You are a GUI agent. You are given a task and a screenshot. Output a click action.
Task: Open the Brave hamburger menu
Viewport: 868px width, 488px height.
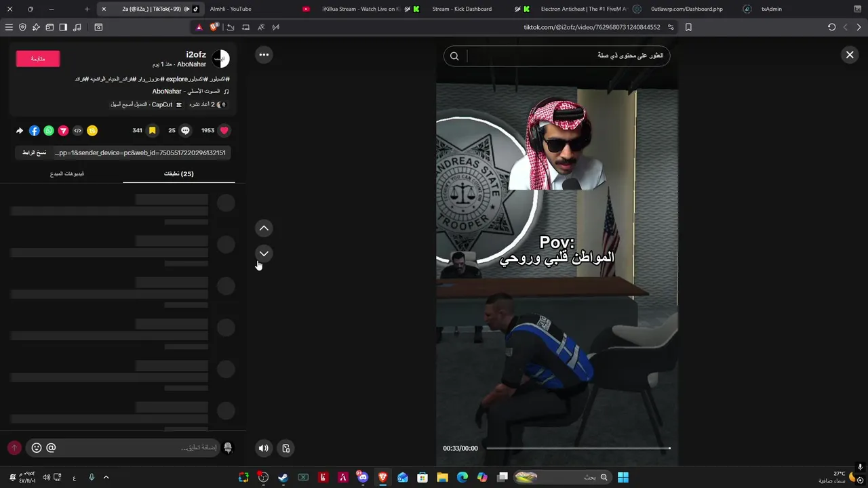coord(9,27)
